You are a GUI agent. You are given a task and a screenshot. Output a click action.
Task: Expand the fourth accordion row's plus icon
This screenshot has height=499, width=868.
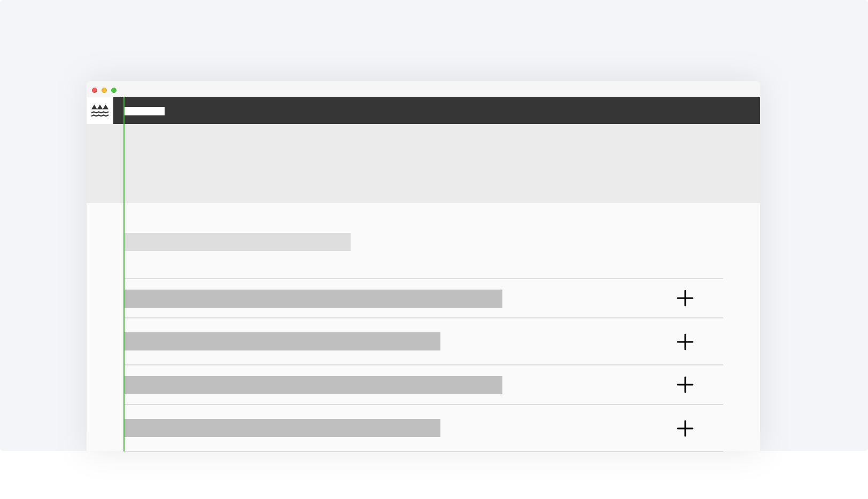pyautogui.click(x=685, y=428)
